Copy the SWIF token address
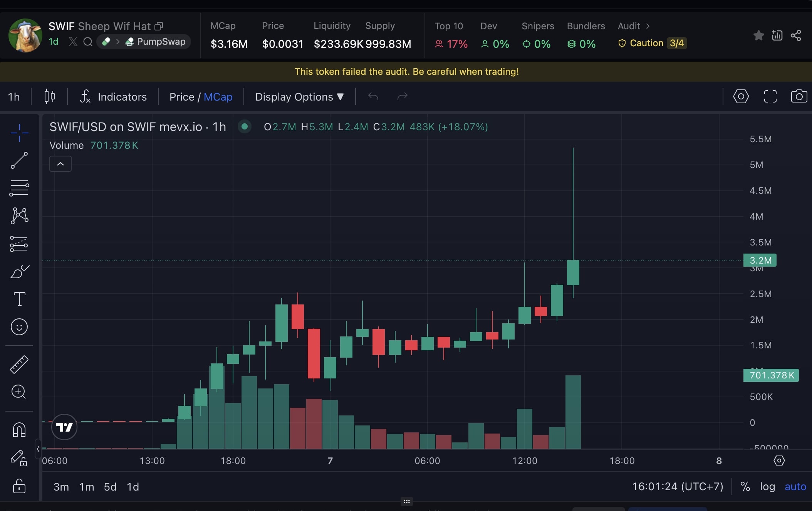Viewport: 812px width, 511px height. pyautogui.click(x=159, y=26)
